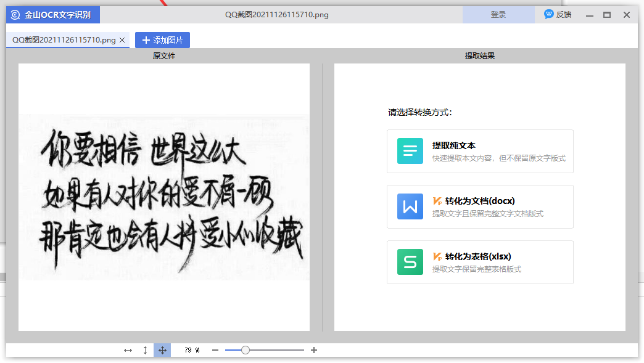The image size is (644, 363).
Task: Click the 原文件 panel heading
Action: [x=164, y=56]
